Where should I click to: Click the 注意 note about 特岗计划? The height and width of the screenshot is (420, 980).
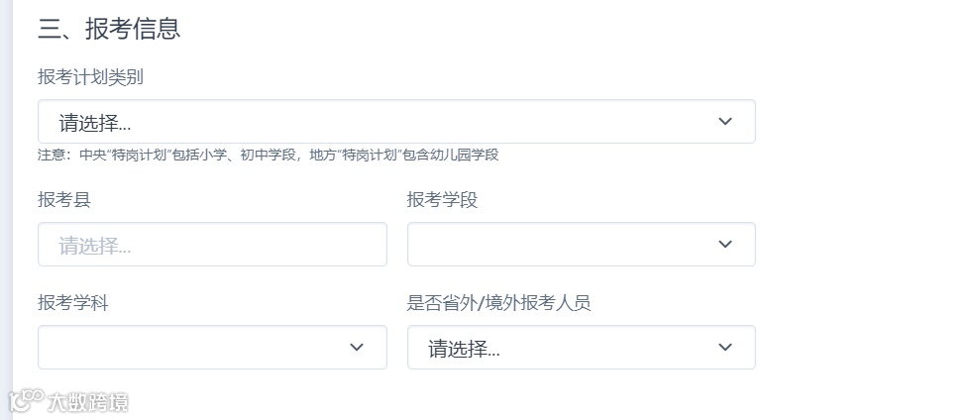268,155
